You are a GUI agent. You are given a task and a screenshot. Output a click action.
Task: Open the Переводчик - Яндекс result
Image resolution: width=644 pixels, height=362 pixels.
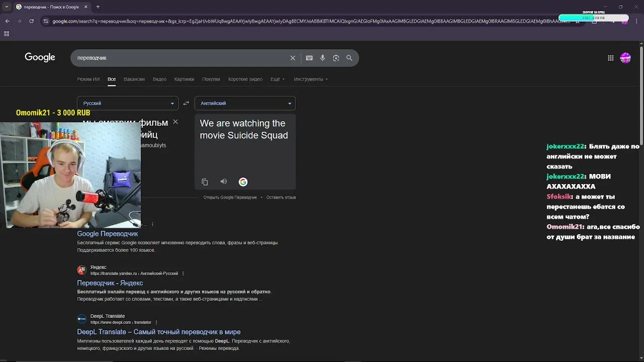pos(110,283)
